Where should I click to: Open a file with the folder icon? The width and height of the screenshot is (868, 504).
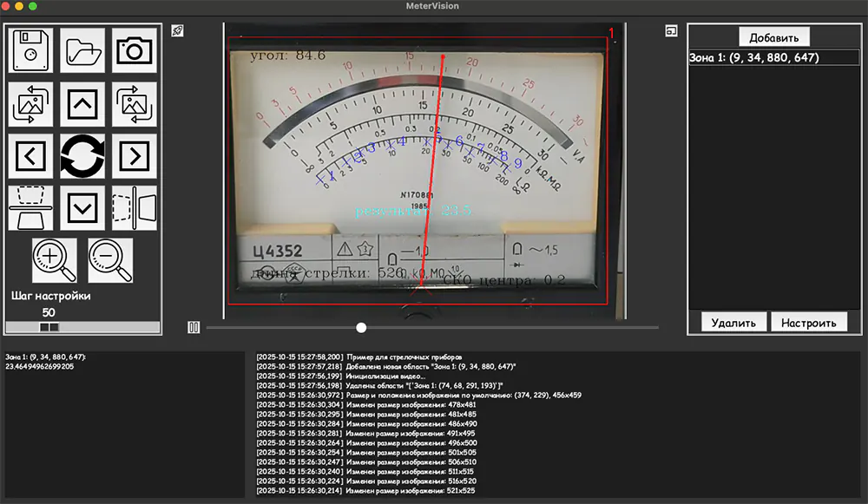pos(82,50)
